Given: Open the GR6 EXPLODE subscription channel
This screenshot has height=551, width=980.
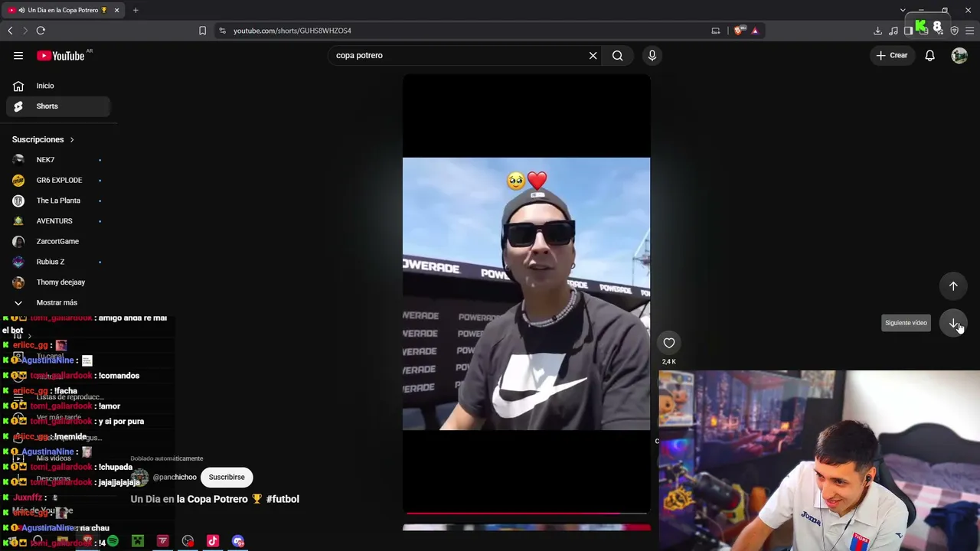Looking at the screenshot, I should (x=58, y=180).
